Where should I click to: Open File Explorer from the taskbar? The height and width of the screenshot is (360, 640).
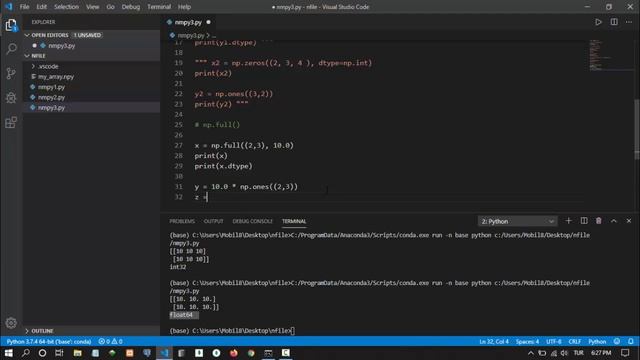coord(77,353)
